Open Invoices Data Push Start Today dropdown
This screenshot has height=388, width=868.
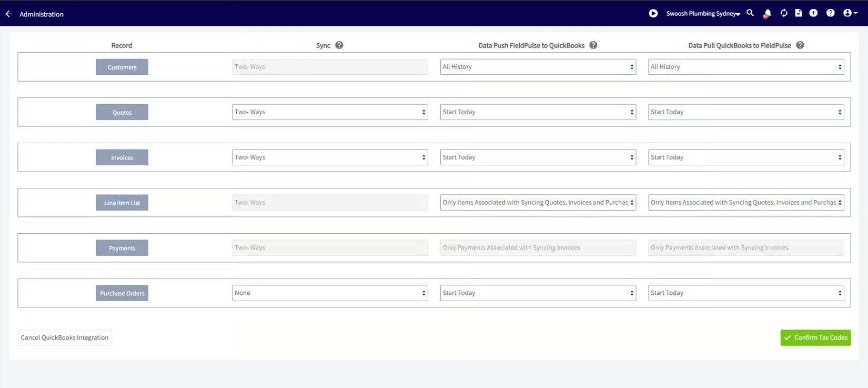[538, 157]
